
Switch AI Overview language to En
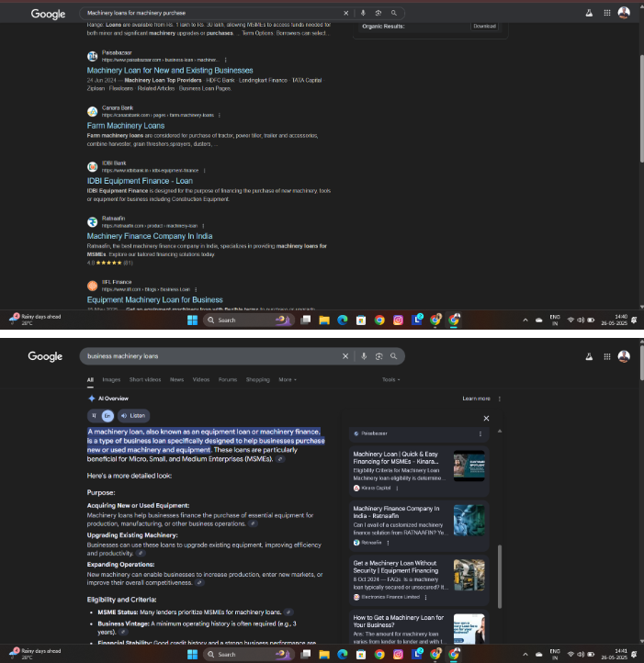click(107, 416)
